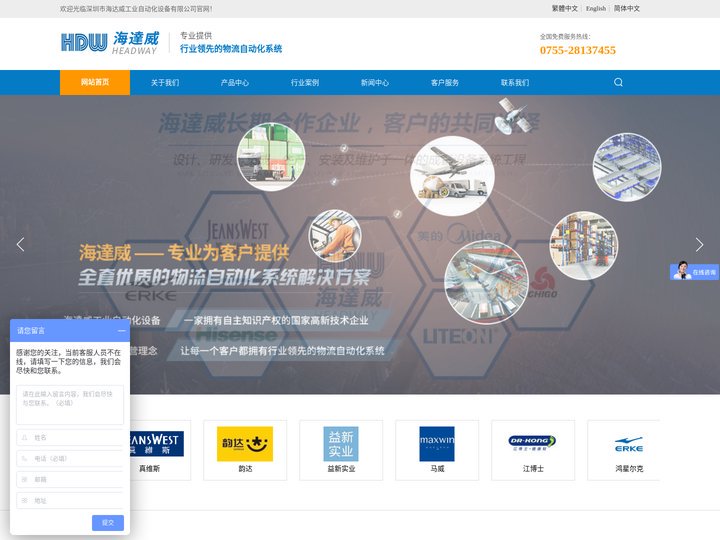
Task: Open the 新闻中心 menu item
Action: [375, 83]
